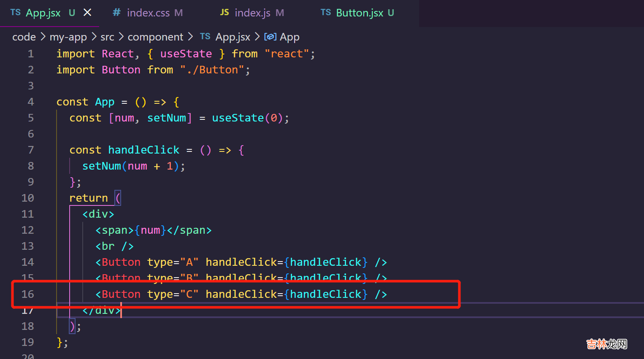Click useState(0) call on line 5
644x359 pixels.
coord(247,118)
